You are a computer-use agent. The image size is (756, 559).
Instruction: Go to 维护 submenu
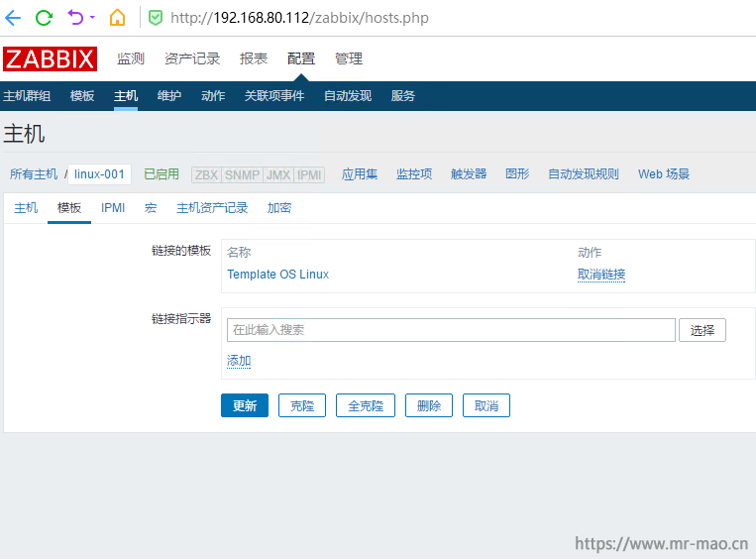click(x=169, y=96)
